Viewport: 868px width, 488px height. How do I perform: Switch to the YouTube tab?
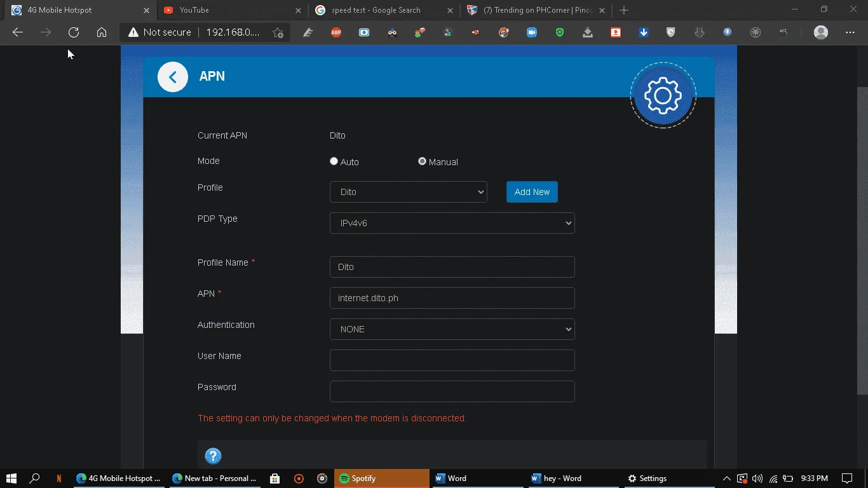click(x=232, y=10)
